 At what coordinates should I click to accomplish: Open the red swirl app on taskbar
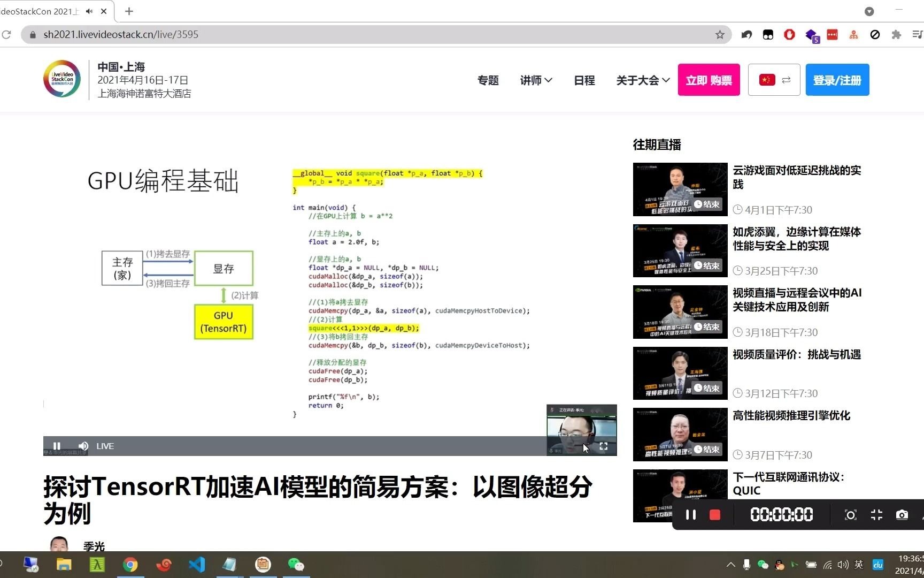coord(164,565)
